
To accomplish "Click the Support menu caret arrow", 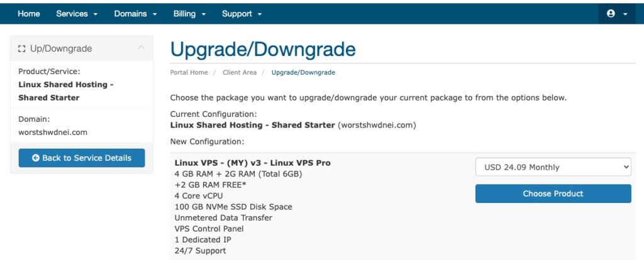I will pyautogui.click(x=259, y=14).
